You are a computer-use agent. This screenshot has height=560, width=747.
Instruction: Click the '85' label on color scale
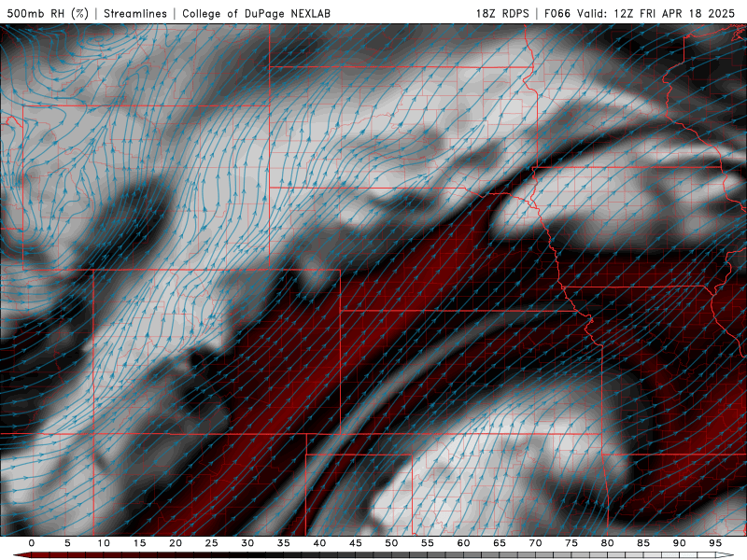point(643,543)
